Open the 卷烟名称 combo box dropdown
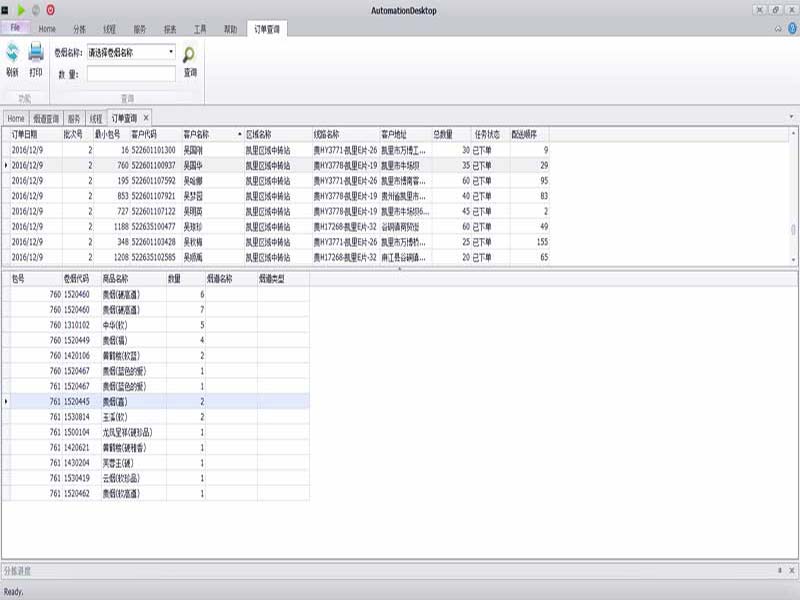Image resolution: width=800 pixels, height=600 pixels. (x=171, y=52)
